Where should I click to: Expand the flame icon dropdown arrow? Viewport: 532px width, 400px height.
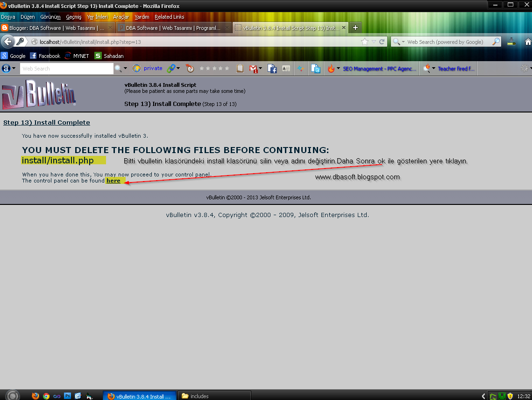(338, 69)
